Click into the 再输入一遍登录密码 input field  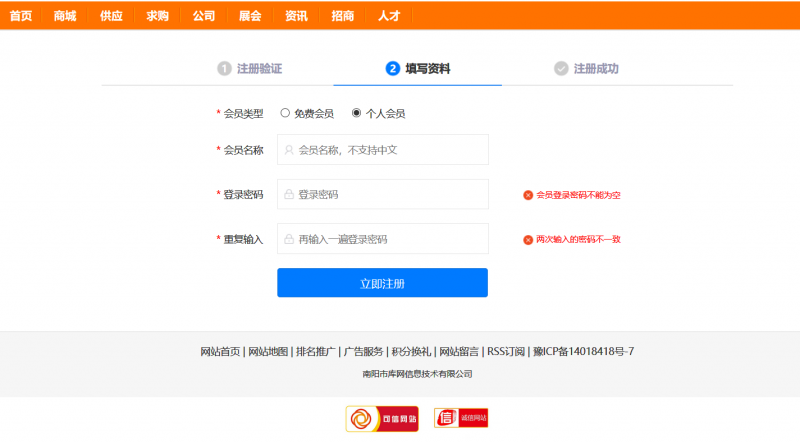(390, 239)
